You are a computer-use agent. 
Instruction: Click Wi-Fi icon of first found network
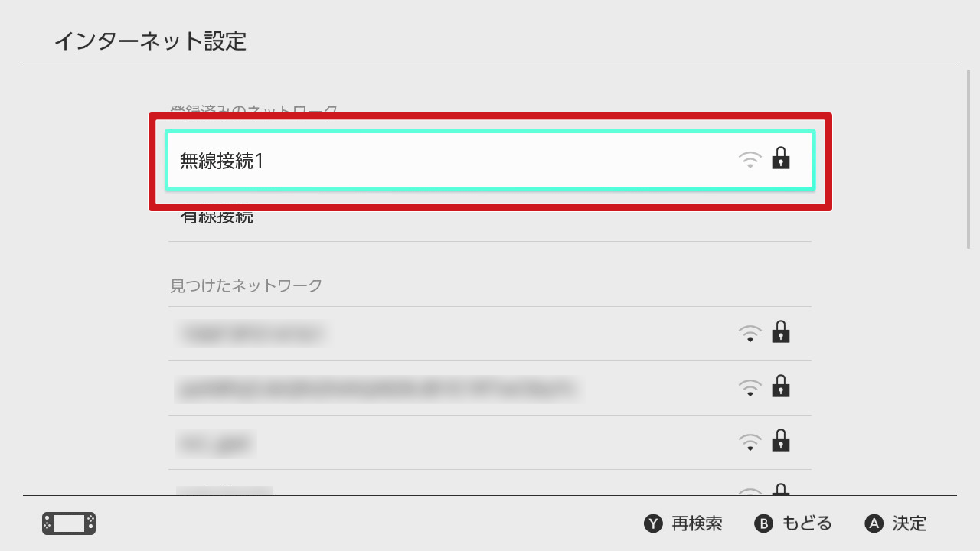(750, 334)
